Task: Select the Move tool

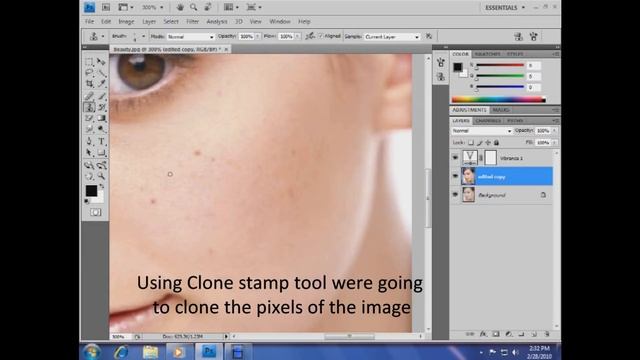Action: click(x=101, y=62)
